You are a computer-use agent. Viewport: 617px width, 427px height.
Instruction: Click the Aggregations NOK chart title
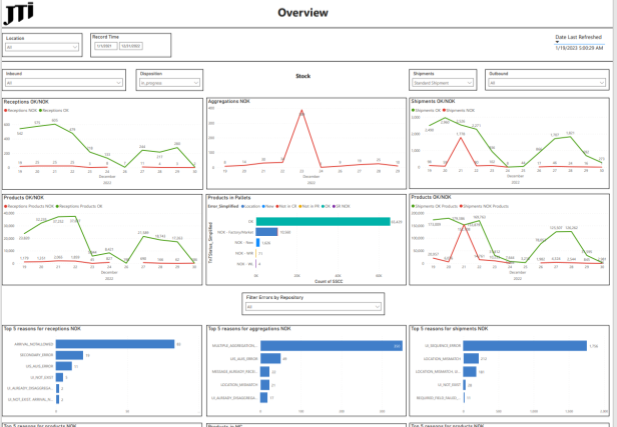[x=229, y=102]
